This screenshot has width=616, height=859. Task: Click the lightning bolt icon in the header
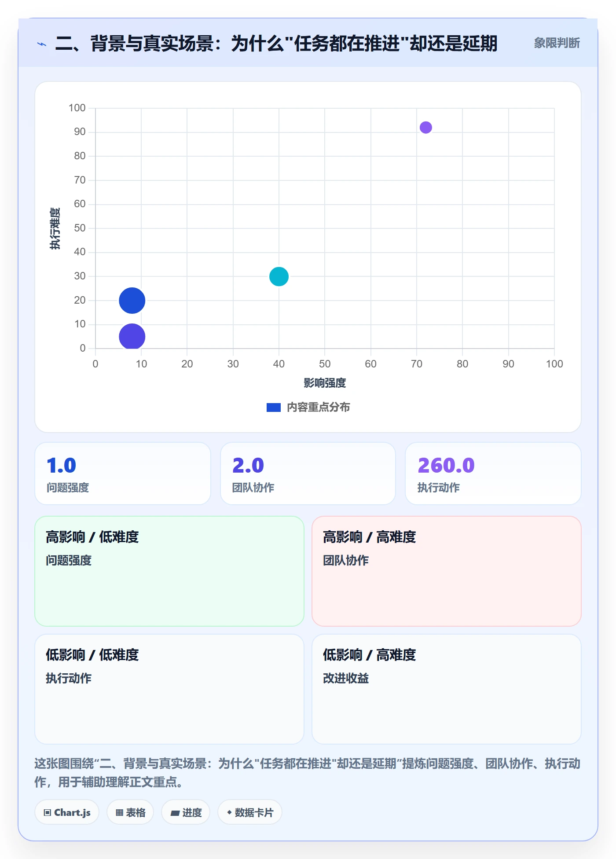[x=42, y=44]
